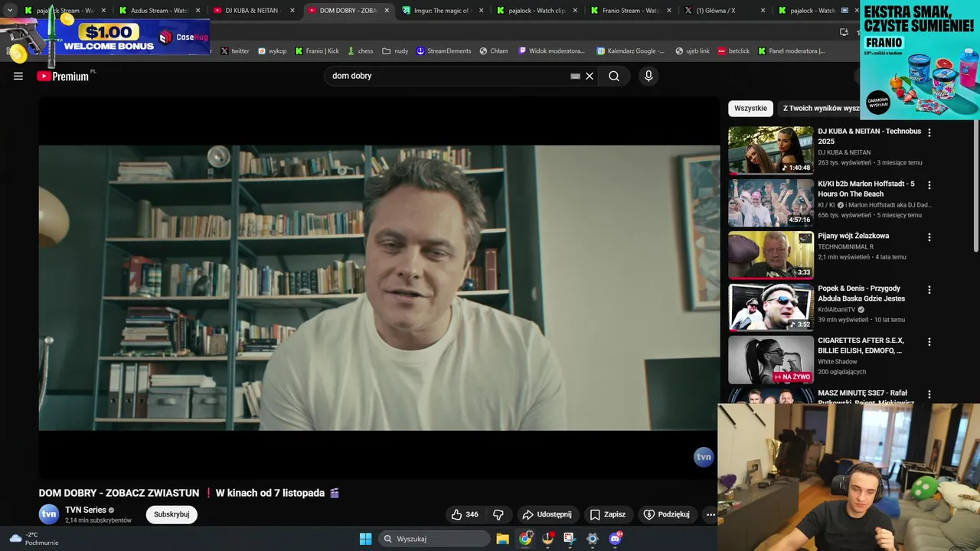The height and width of the screenshot is (551, 980).
Task: Open Discord from the taskbar
Action: pyautogui.click(x=615, y=539)
